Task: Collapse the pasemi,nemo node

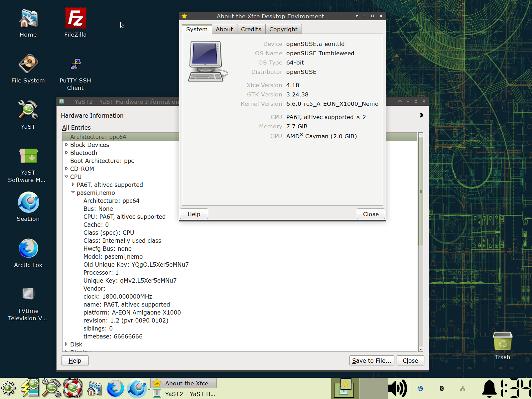Action: [x=73, y=193]
